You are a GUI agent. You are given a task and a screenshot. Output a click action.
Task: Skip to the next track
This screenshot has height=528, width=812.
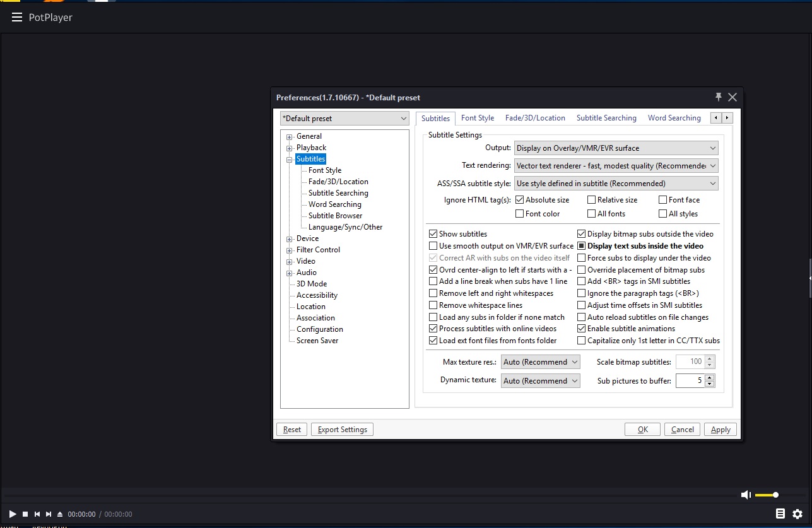(x=49, y=514)
